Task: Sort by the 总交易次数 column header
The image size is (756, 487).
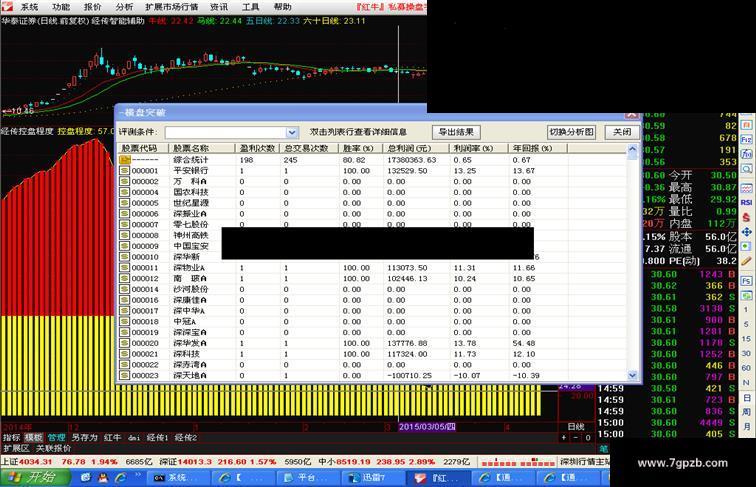Action: 309,148
